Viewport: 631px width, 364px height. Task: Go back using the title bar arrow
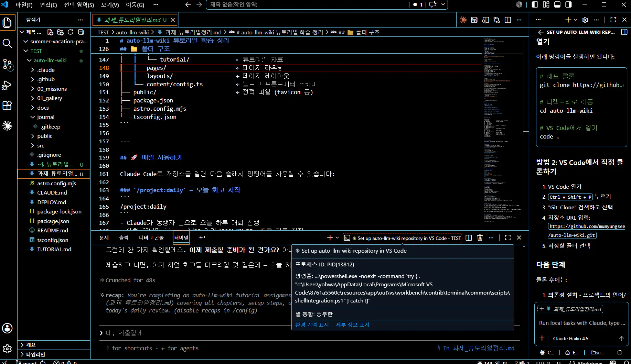coord(188,5)
